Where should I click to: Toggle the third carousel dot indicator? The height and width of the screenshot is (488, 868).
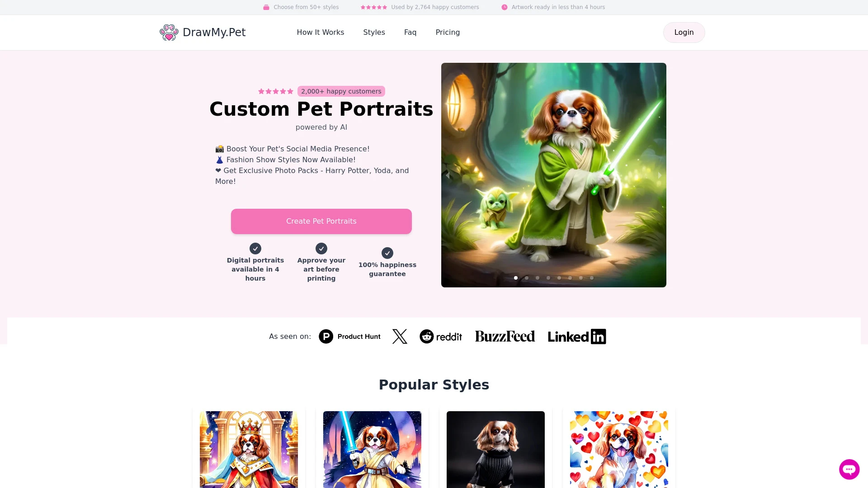coord(537,277)
